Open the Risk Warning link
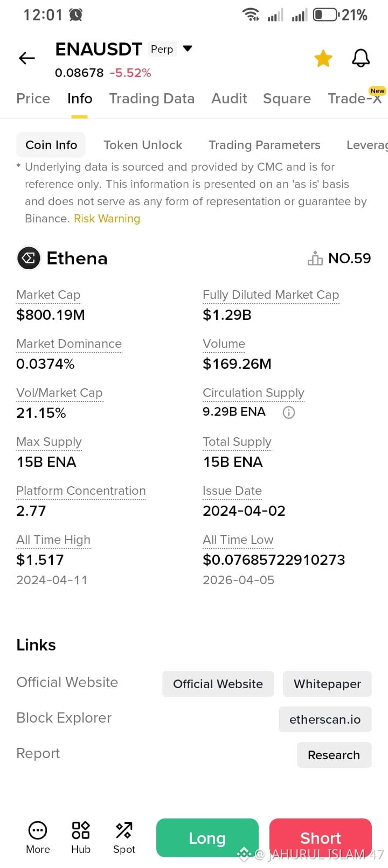 pos(107,219)
